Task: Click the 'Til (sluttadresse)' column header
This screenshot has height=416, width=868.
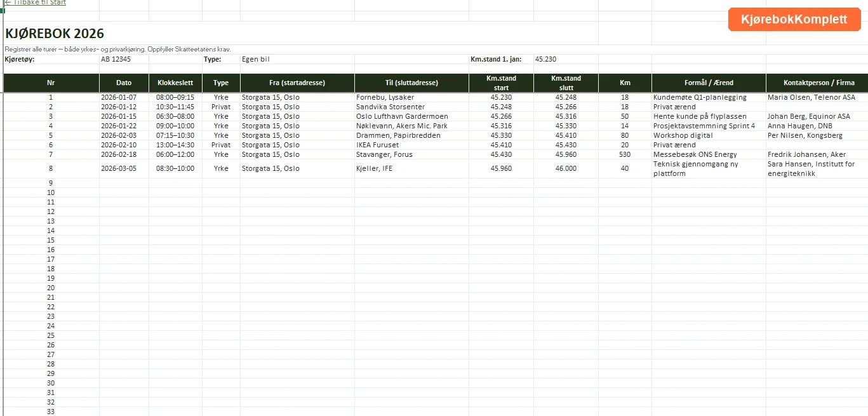Action: [x=411, y=83]
